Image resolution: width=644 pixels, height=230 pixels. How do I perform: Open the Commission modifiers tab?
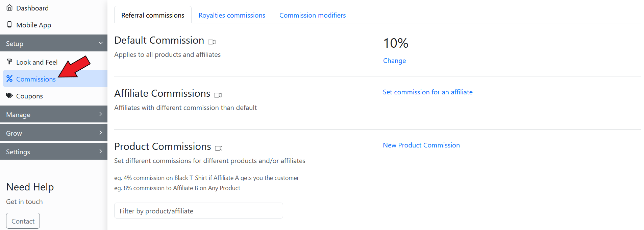(313, 15)
